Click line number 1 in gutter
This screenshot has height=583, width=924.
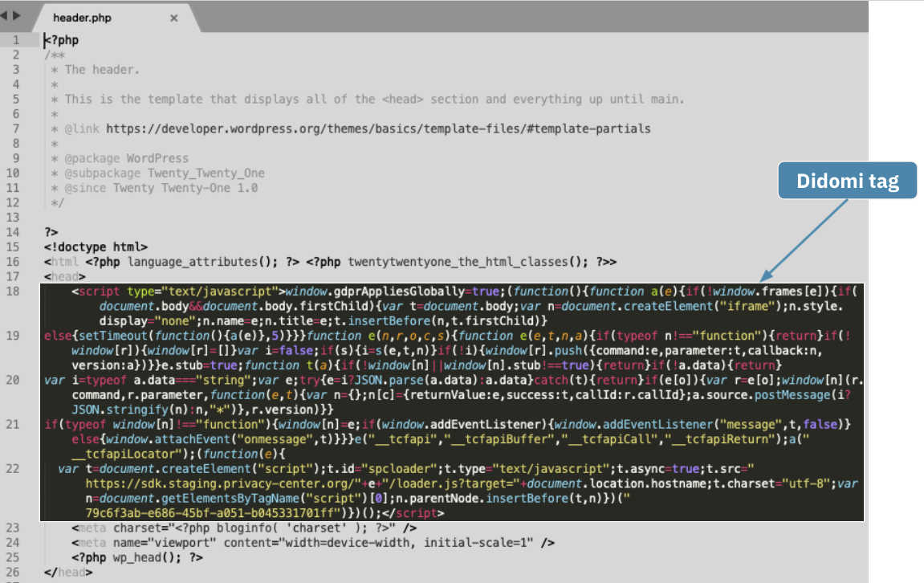point(16,40)
